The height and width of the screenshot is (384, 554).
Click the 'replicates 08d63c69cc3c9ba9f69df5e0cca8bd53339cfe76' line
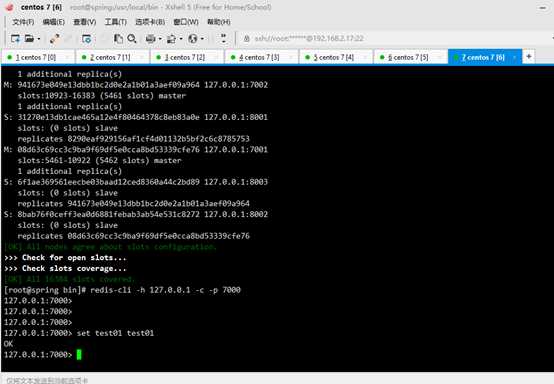click(134, 236)
